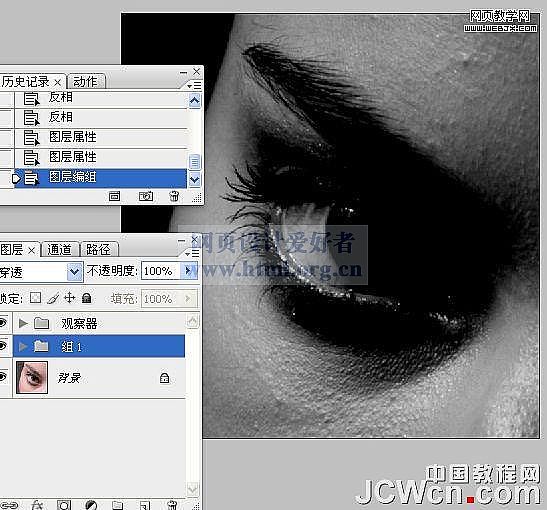This screenshot has height=510, width=547.
Task: Open layer style fx menu
Action: coord(37,505)
